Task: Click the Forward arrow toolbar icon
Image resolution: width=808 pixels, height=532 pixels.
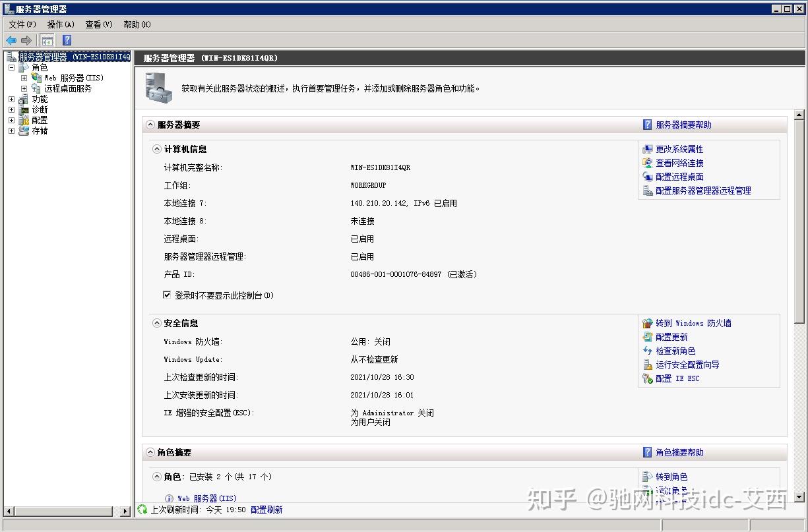Action: [x=26, y=40]
